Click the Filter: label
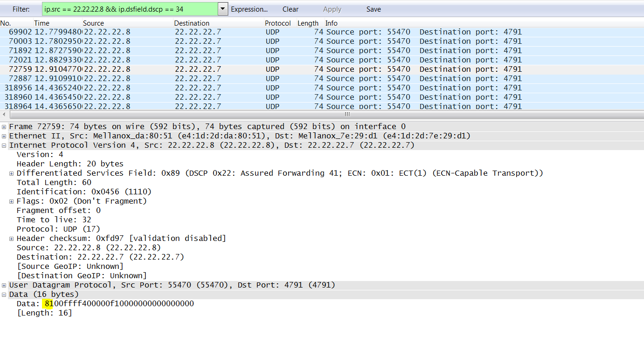This screenshot has height=343, width=644. pyautogui.click(x=21, y=9)
